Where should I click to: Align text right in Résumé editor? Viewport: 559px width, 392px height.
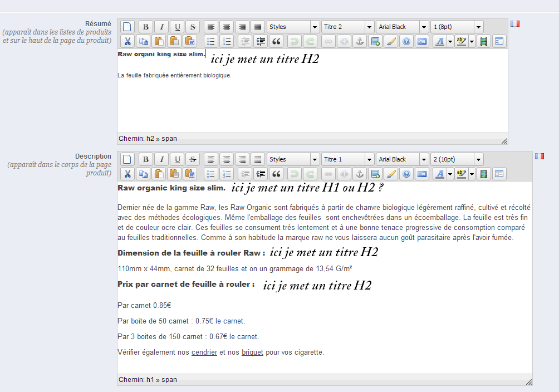242,27
